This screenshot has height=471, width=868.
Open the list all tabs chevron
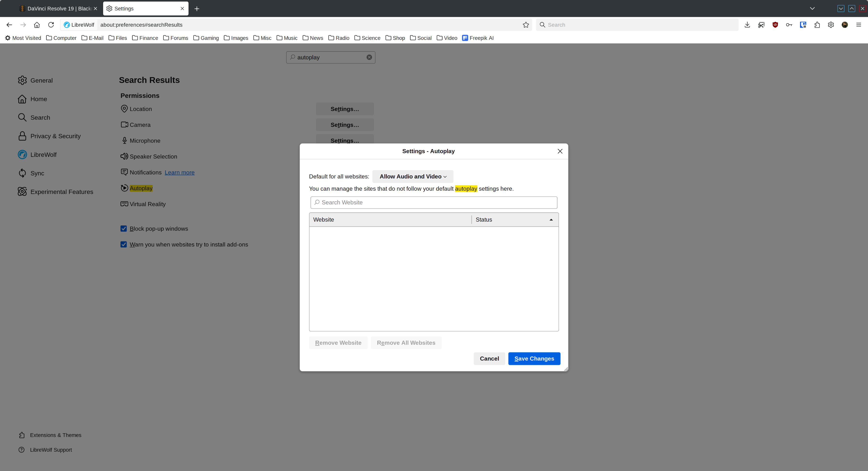[812, 8]
